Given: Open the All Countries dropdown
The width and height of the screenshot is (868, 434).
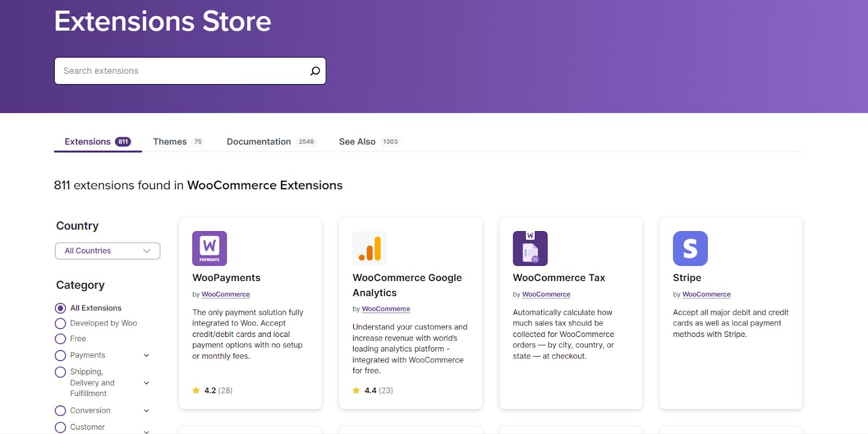Looking at the screenshot, I should [107, 251].
